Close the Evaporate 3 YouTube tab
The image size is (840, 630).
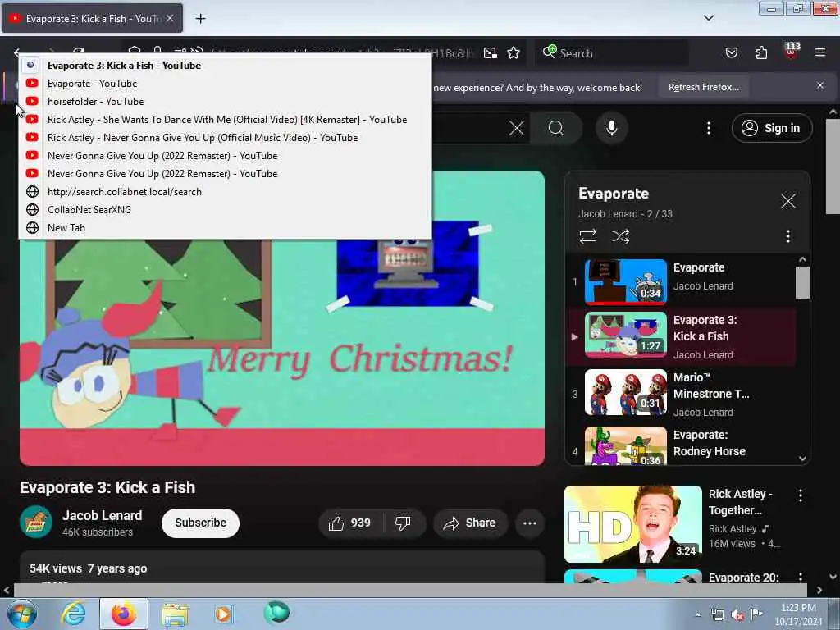[170, 18]
